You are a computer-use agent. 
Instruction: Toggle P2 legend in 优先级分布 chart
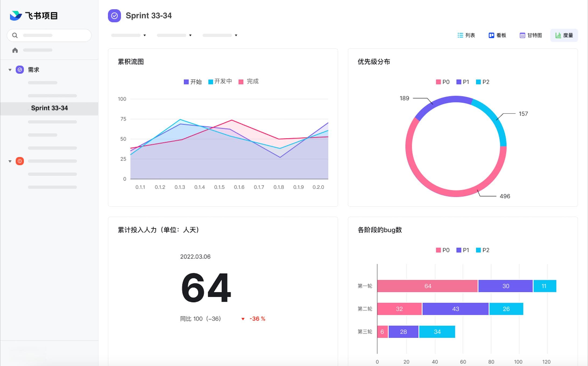(483, 82)
